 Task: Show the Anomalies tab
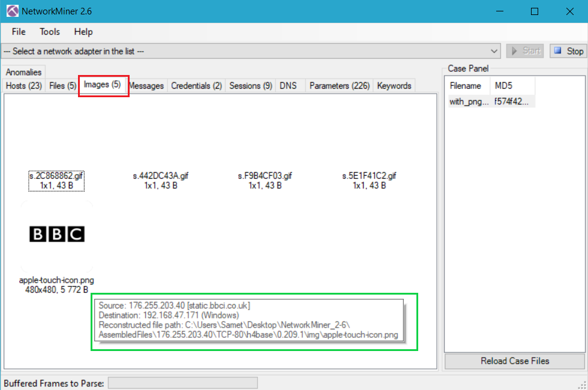pyautogui.click(x=24, y=73)
